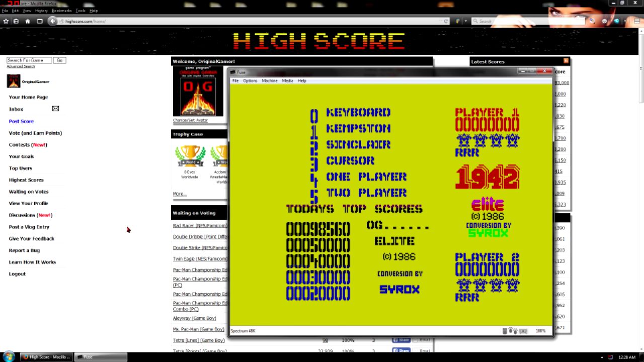This screenshot has height=362, width=644.
Task: Click the Inbox envelope icon
Action: [55, 109]
